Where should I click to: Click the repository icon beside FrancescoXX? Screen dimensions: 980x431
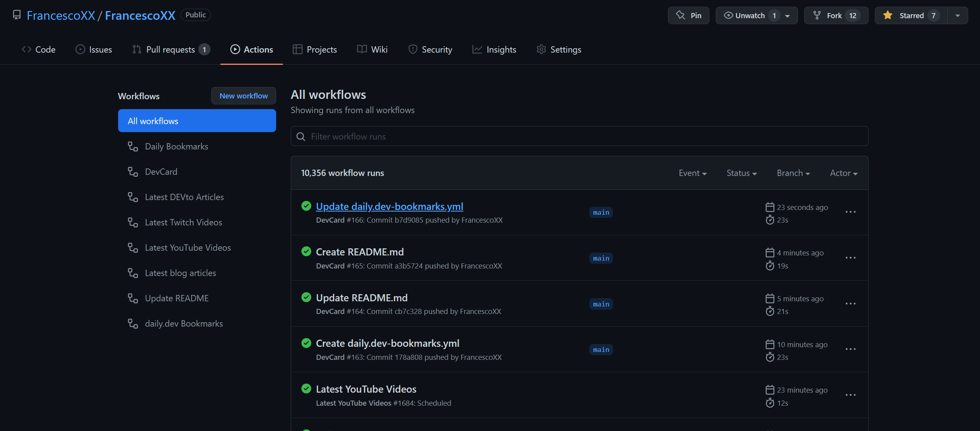[17, 15]
